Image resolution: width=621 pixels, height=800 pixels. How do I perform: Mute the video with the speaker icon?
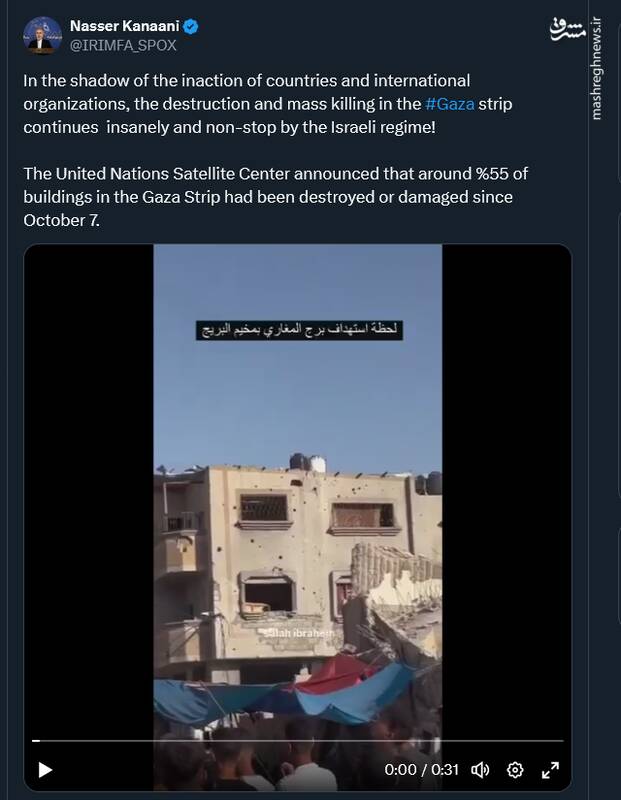480,769
